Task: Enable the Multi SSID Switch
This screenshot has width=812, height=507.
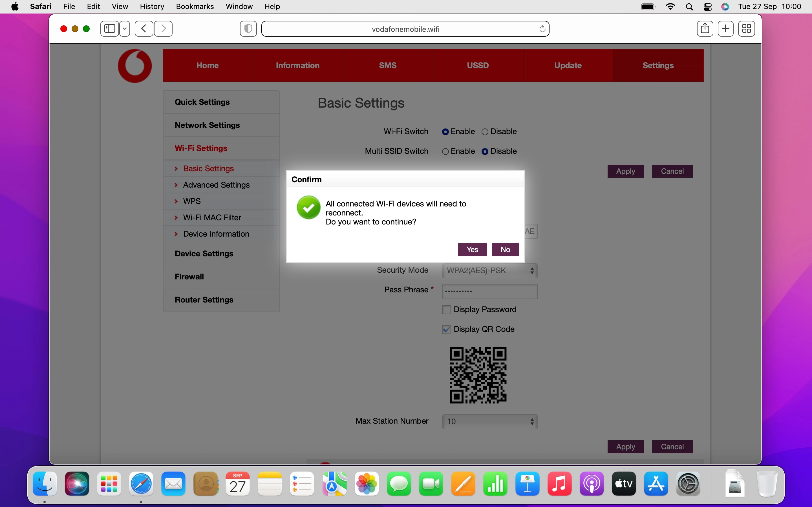Action: click(445, 152)
